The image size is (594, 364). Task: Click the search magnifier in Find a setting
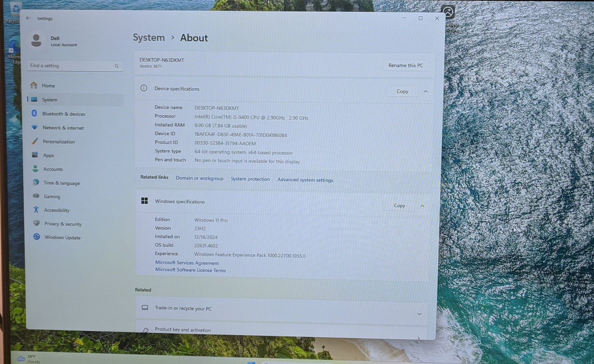[x=116, y=66]
